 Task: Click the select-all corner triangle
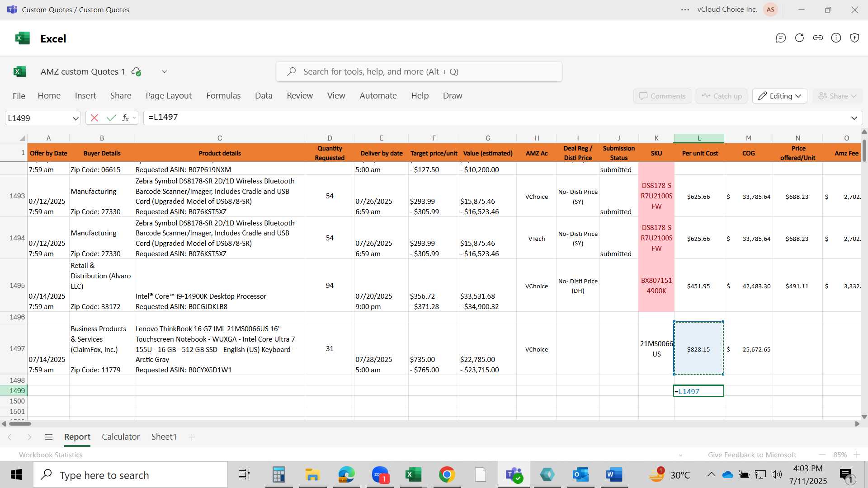[x=22, y=138]
